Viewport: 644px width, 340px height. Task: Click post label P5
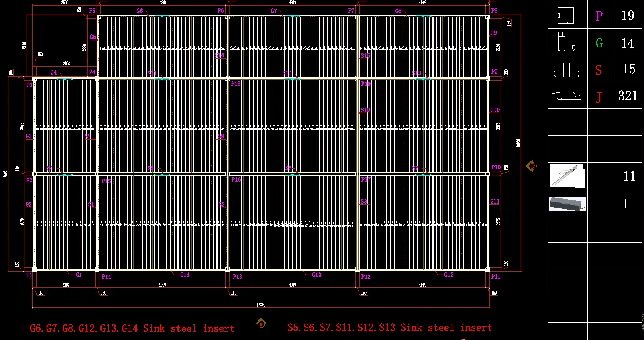pyautogui.click(x=92, y=11)
